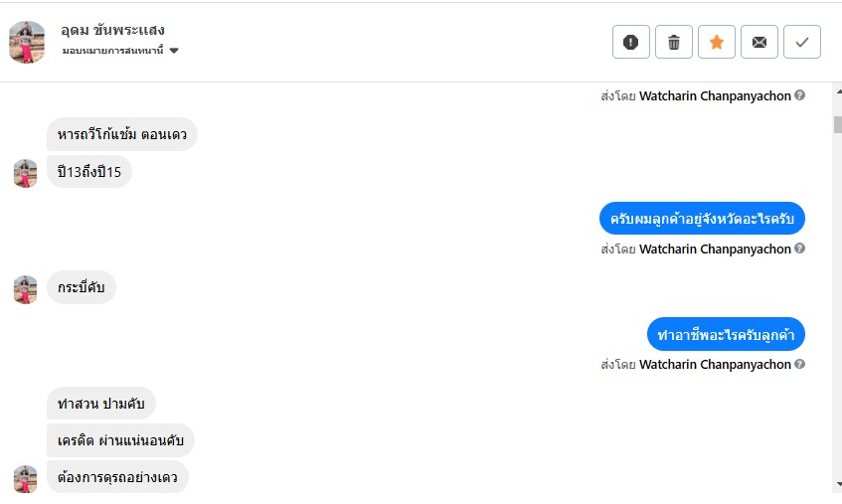Image resolution: width=842 pixels, height=504 pixels.
Task: Delete conversation with the trash icon
Action: pos(673,42)
